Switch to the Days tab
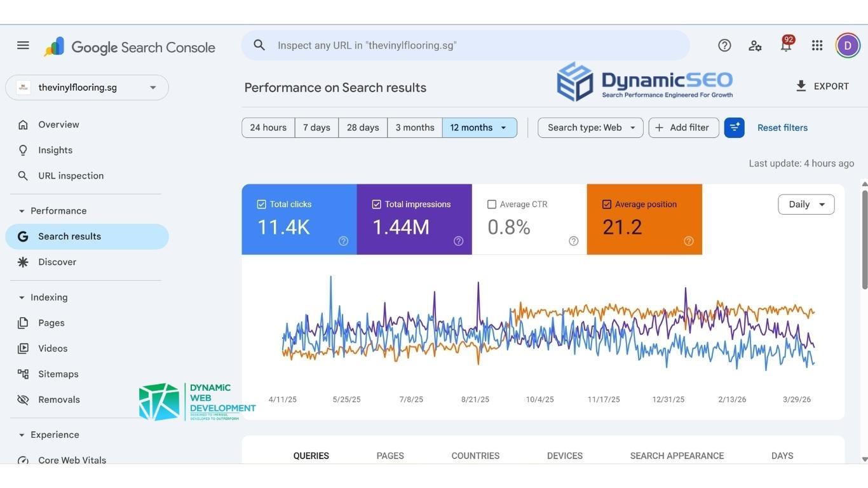The width and height of the screenshot is (868, 488). 782,456
